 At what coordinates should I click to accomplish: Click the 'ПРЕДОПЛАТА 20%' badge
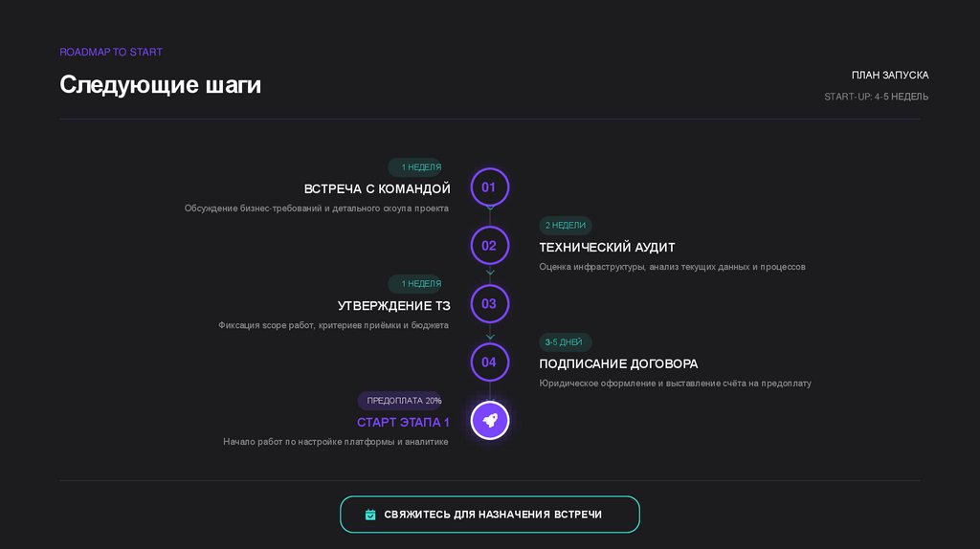[x=404, y=401]
